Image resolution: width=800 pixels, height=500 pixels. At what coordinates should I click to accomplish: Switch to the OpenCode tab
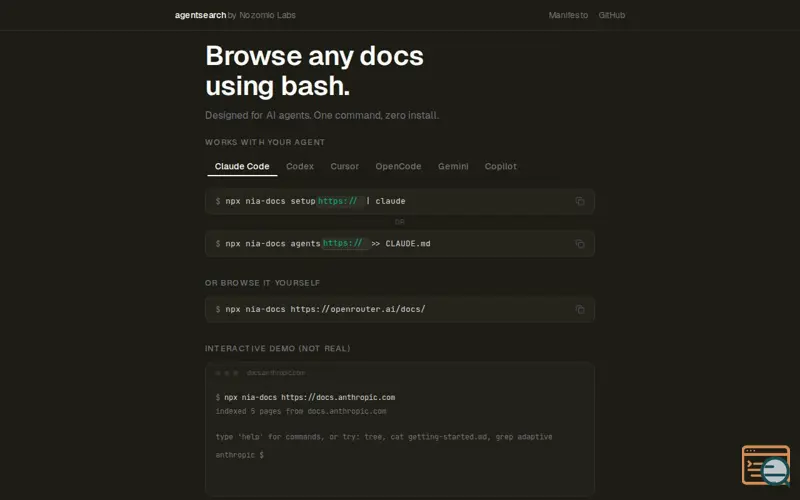[398, 166]
